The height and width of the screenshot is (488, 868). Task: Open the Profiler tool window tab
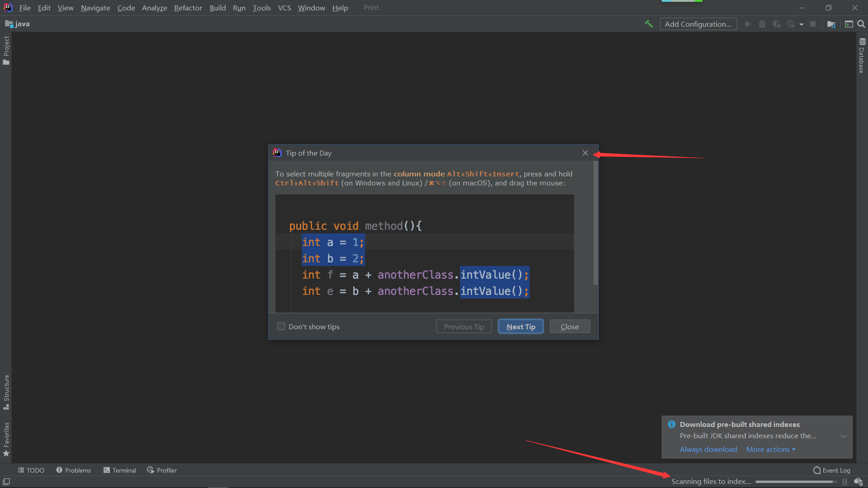(x=162, y=470)
